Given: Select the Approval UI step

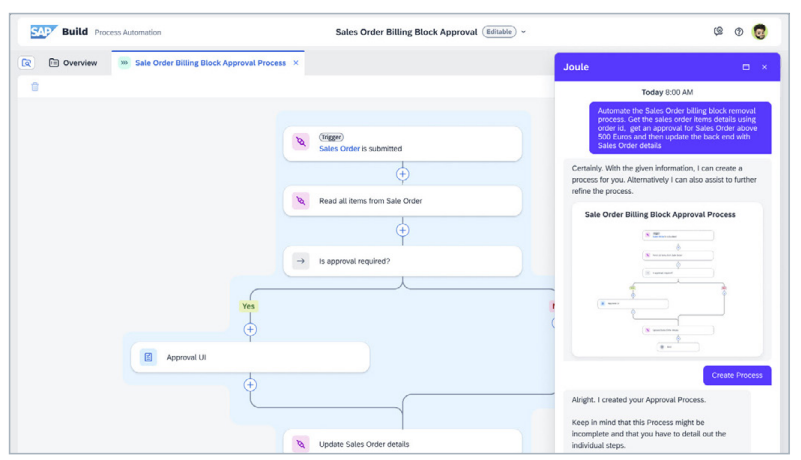Looking at the screenshot, I should point(250,357).
